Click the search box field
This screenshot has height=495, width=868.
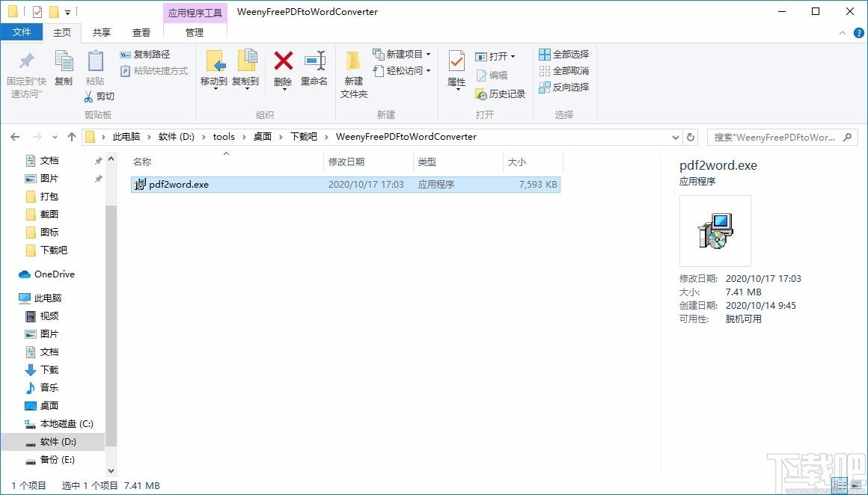click(x=782, y=137)
